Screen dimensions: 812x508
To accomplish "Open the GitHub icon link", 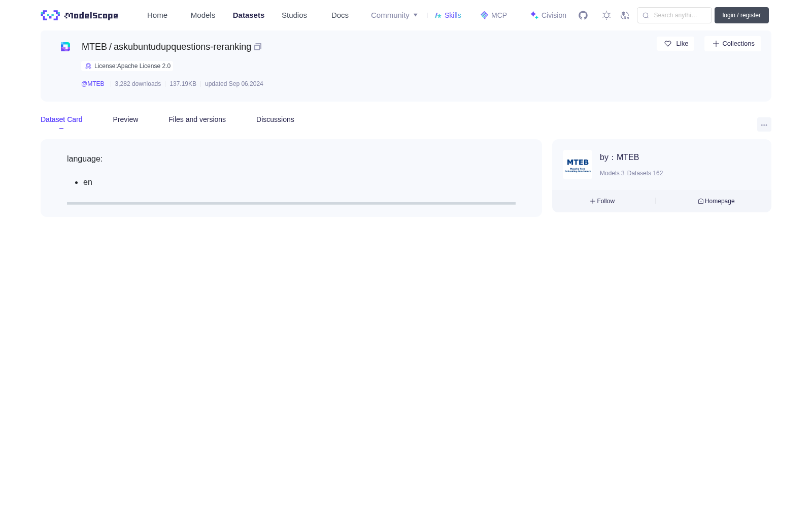I will point(583,15).
